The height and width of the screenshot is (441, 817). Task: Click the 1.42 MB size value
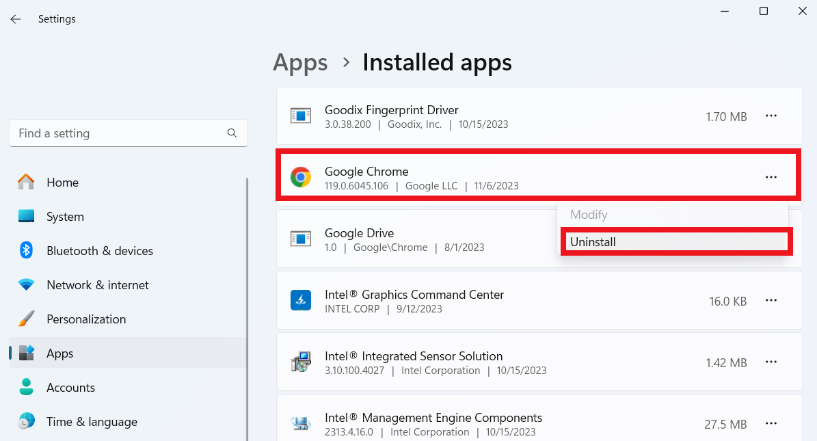726,362
